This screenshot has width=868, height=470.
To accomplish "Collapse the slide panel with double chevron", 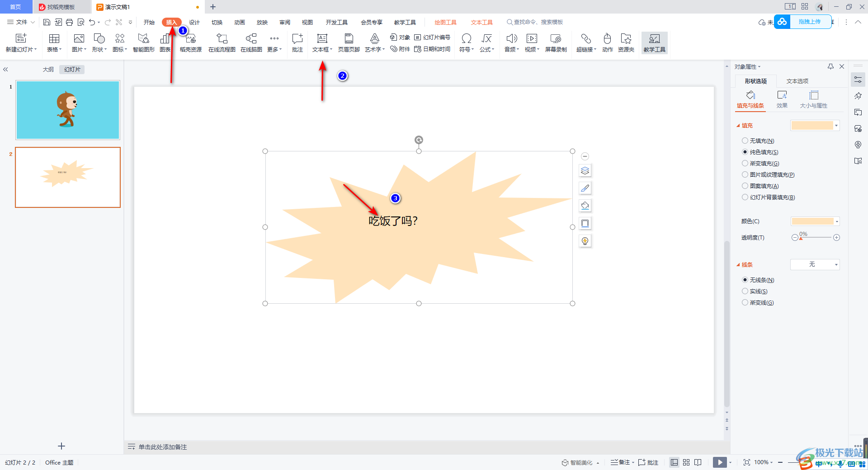I will click(6, 70).
